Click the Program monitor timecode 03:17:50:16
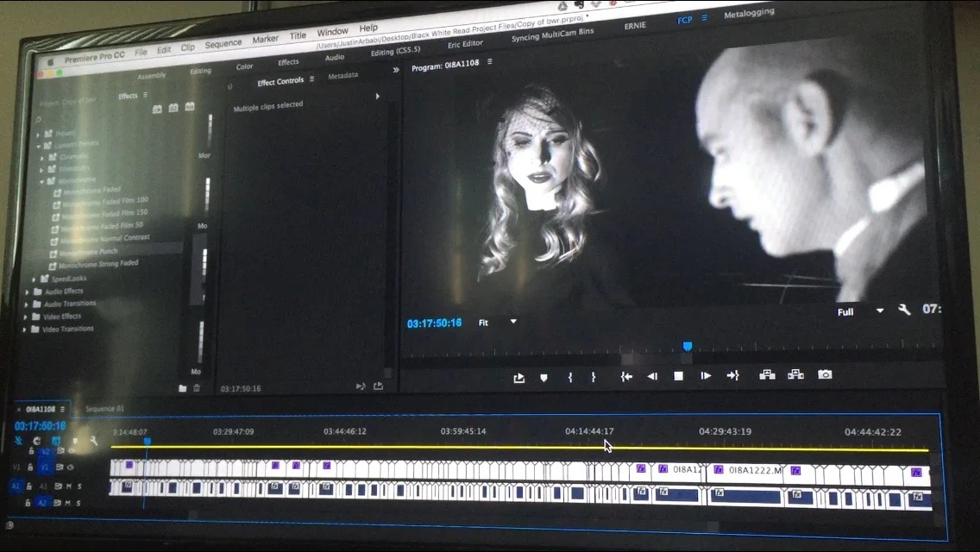 pos(434,323)
